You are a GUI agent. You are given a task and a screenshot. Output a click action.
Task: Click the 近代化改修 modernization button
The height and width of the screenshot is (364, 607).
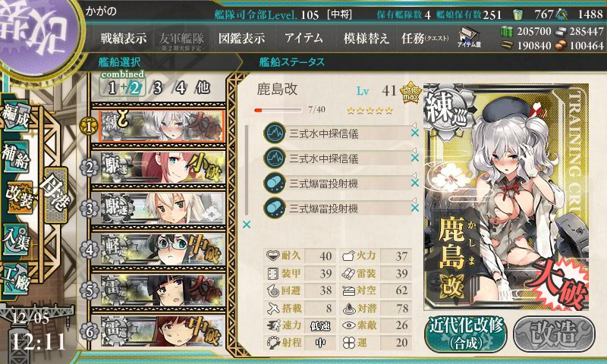tap(466, 334)
